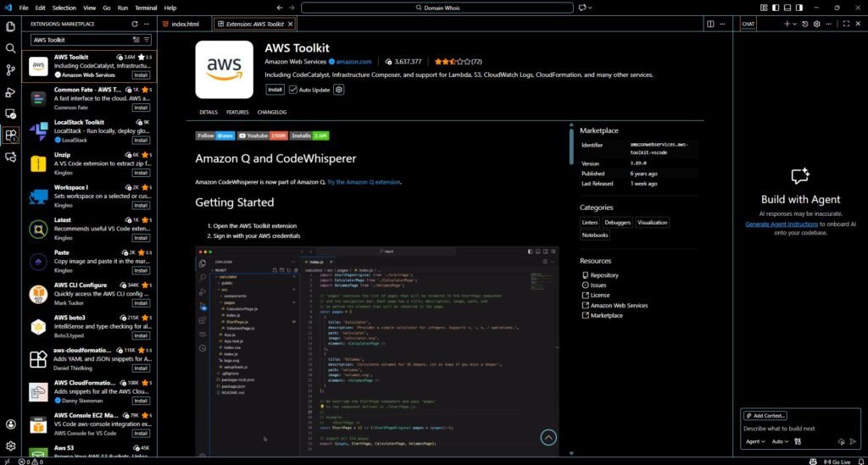Open chat settings gear
Viewport: 868px width, 465px height.
point(816,24)
